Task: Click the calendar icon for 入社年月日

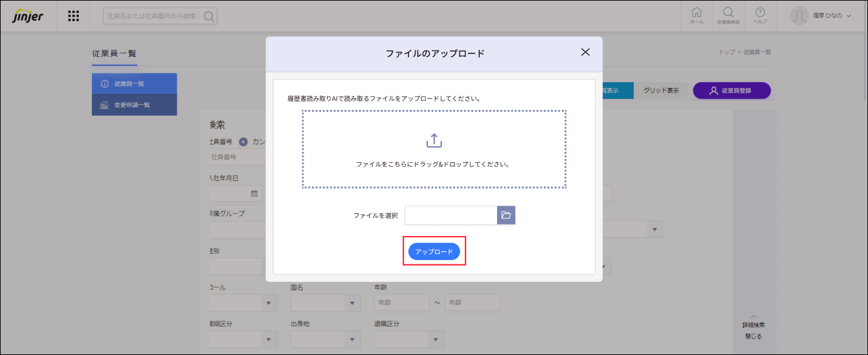Action: coord(254,193)
